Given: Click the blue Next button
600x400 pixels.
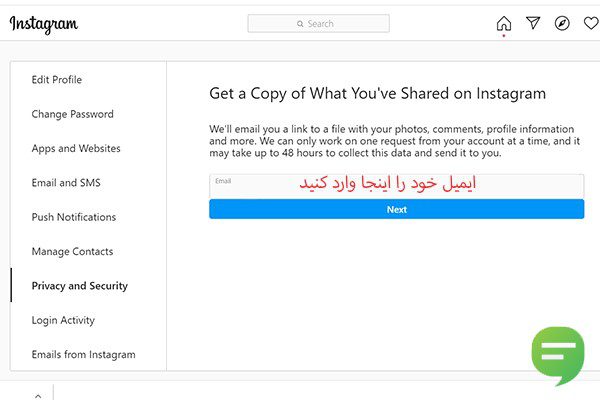Looking at the screenshot, I should [x=396, y=209].
